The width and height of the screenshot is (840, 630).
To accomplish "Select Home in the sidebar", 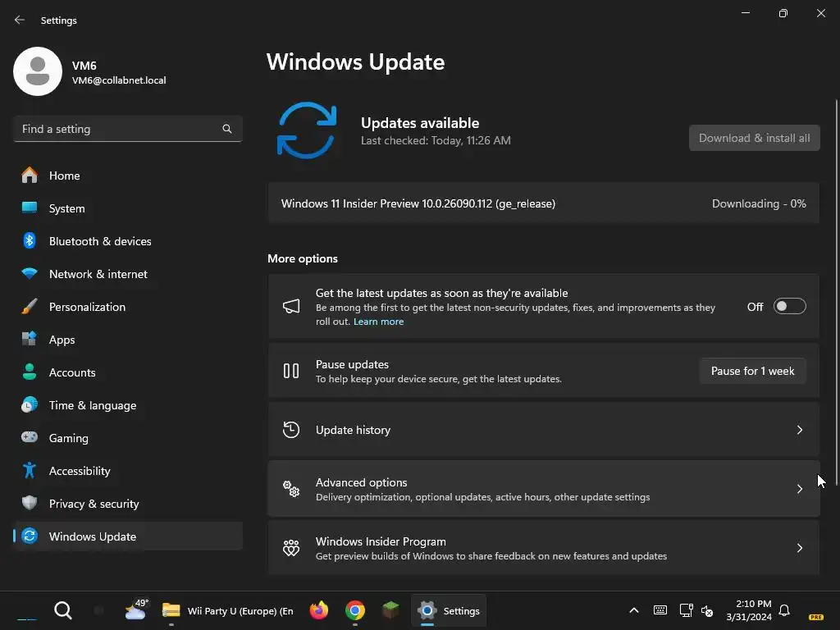I will point(128,176).
